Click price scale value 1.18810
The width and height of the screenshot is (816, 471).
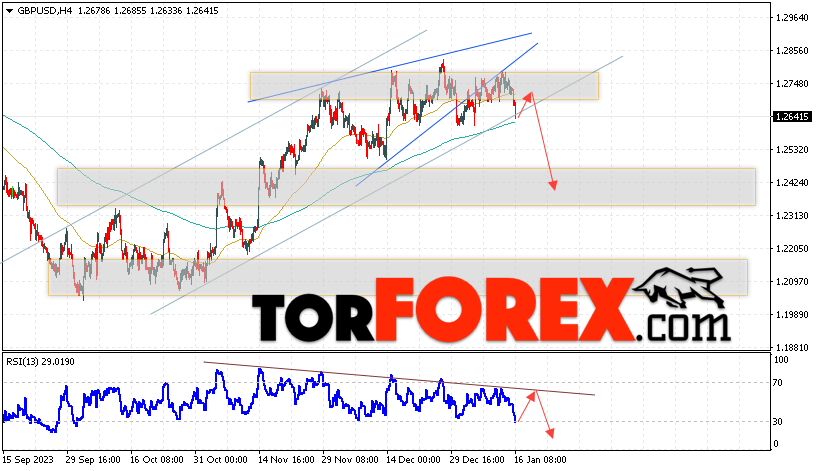click(x=792, y=347)
